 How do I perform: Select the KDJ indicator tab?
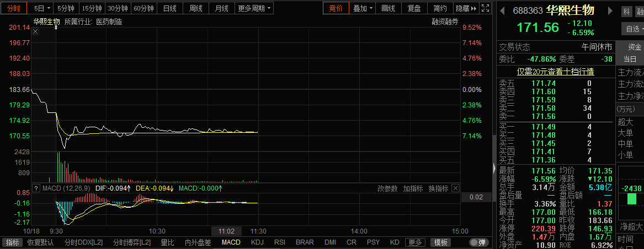[257, 242]
